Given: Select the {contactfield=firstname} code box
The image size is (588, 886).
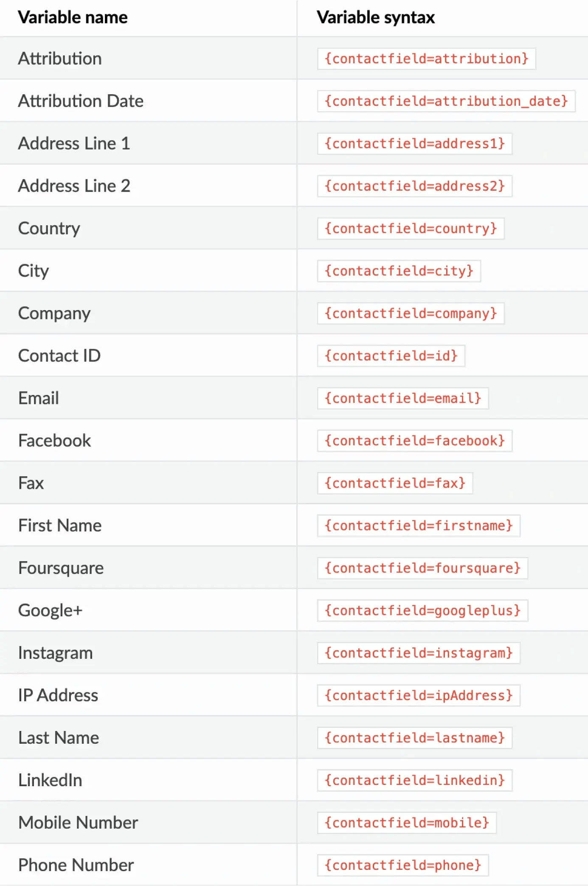Looking at the screenshot, I should tap(418, 525).
